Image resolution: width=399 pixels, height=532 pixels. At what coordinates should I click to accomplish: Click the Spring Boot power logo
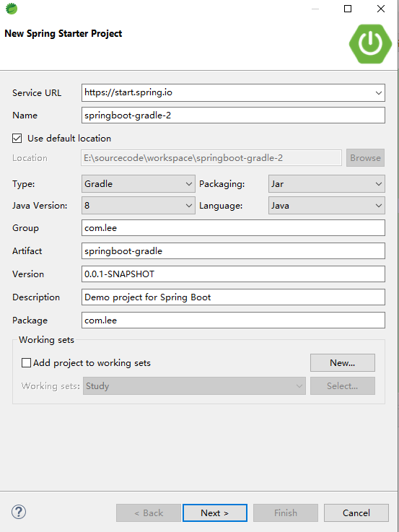point(370,44)
